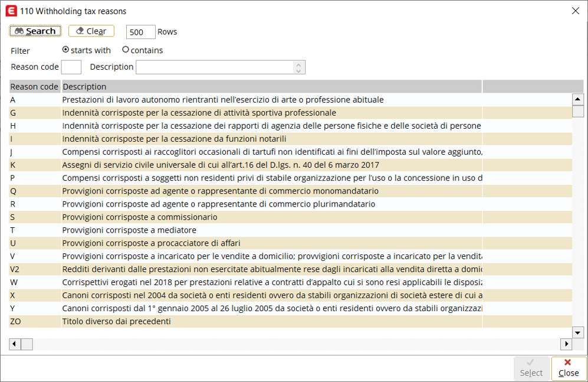This screenshot has height=382, width=588.
Task: Click the vertical scrollbar down arrow
Action: [x=577, y=332]
